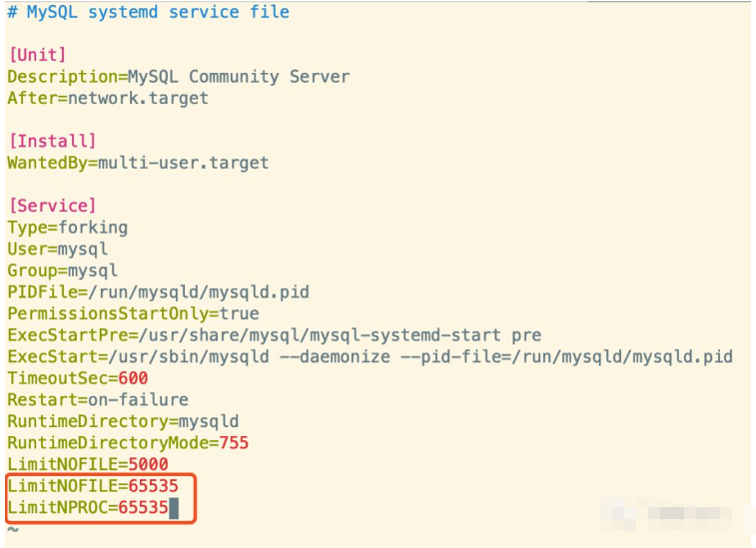Viewport: 756px width, 548px height.
Task: Click the TimeoutSec value 600
Action: pos(133,378)
